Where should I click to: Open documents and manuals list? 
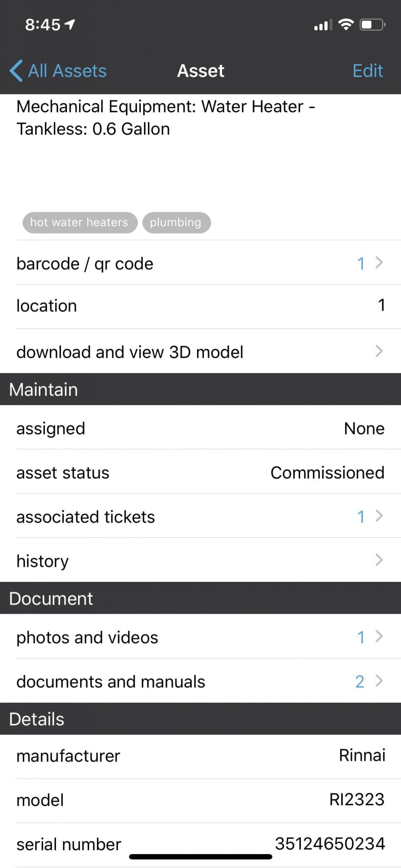(200, 681)
